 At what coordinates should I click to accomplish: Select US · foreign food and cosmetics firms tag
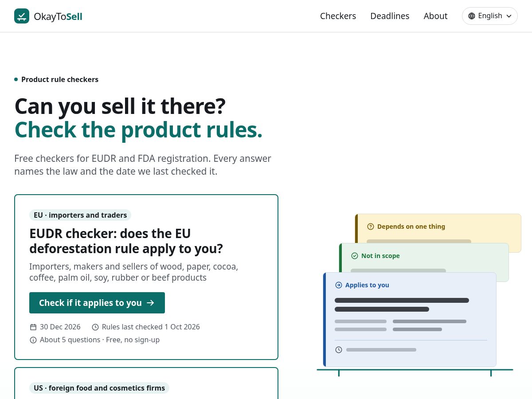pos(99,388)
